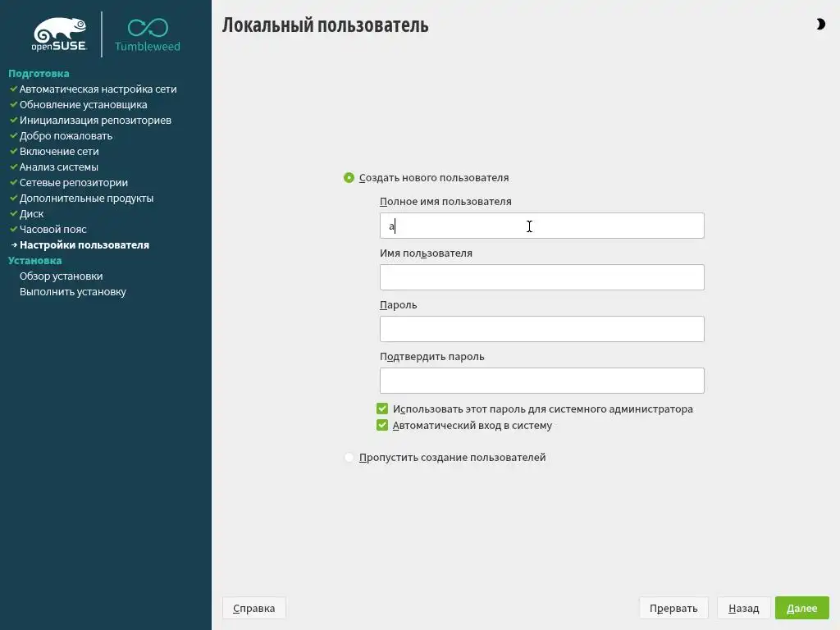The width and height of the screenshot is (840, 630).
Task: Click the 'Полное имя пользователя' text field
Action: pyautogui.click(x=541, y=226)
